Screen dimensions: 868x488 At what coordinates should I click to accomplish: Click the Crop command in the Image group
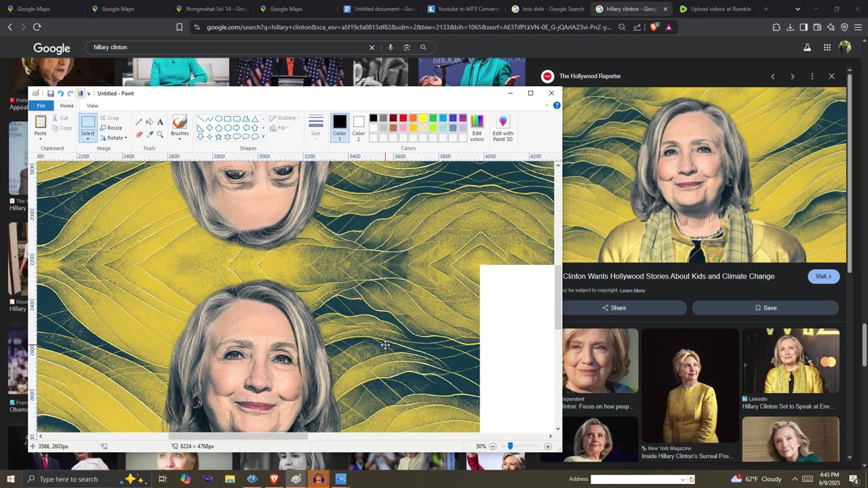click(x=109, y=118)
